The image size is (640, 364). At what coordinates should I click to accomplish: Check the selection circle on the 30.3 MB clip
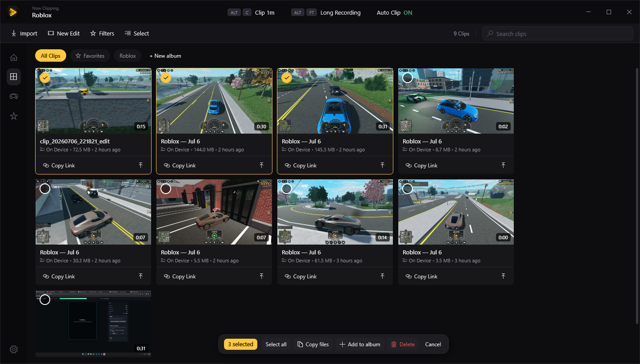[44, 189]
